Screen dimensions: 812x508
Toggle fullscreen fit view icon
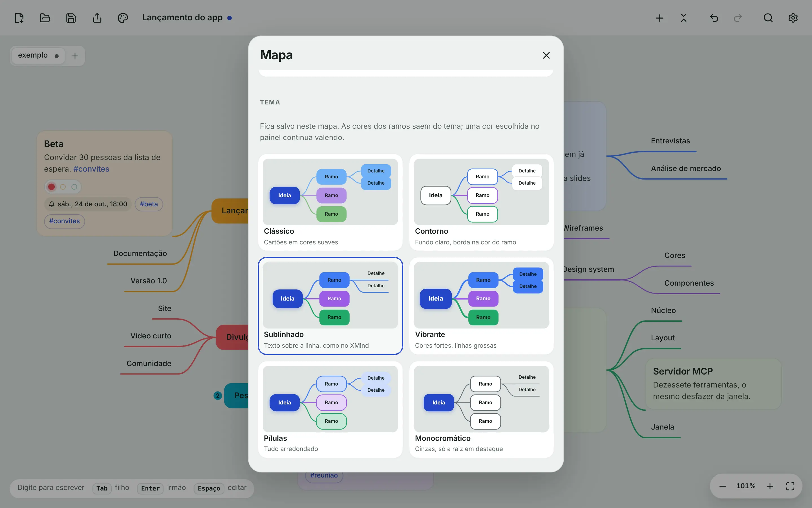point(790,486)
